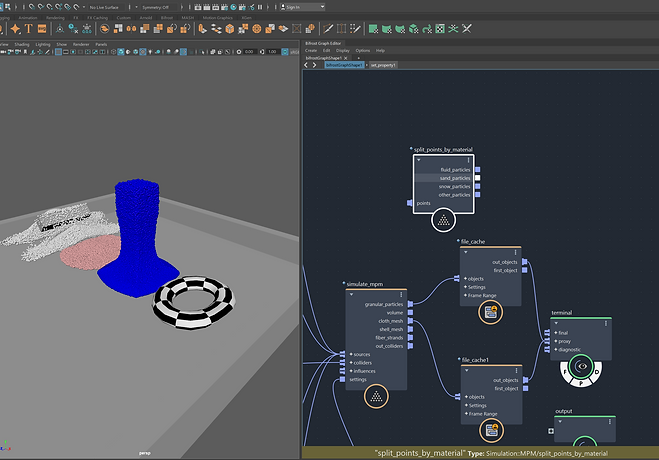Click the orange cube Smooth shelf icon
The image size is (659, 460).
[229, 29]
